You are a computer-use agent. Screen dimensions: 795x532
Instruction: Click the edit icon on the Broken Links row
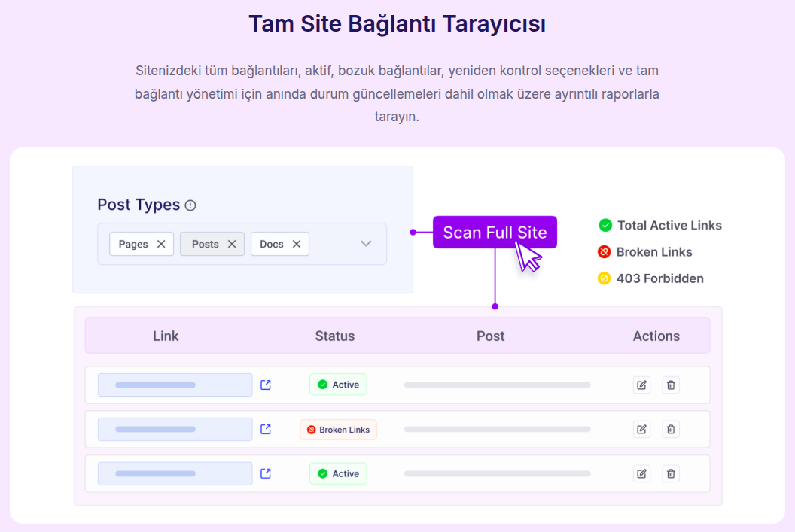coord(641,429)
